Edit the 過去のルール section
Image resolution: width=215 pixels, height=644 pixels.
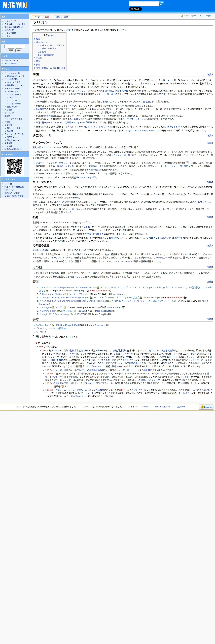pos(210,135)
